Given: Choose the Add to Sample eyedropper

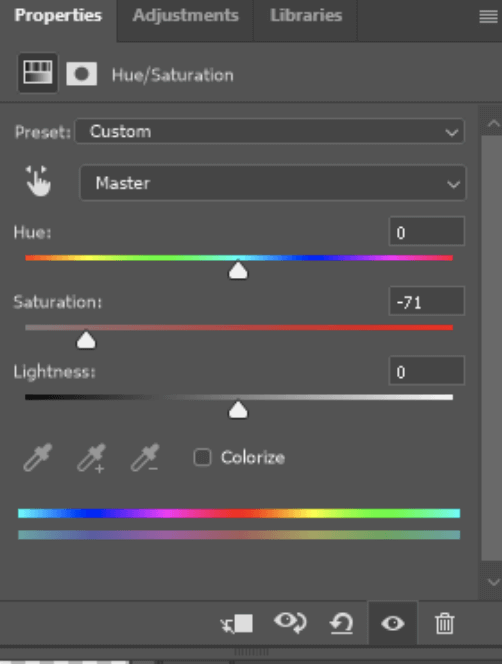Looking at the screenshot, I should coord(92,458).
